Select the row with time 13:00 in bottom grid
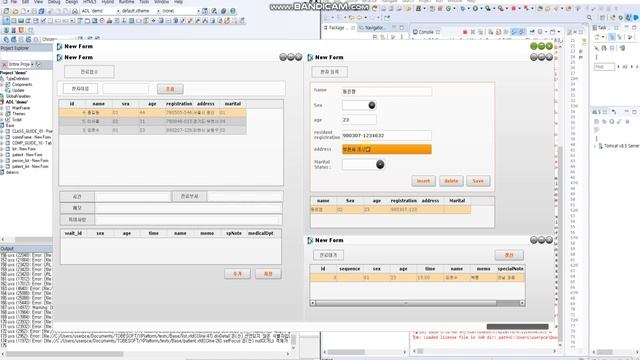Viewport: 640px width, 360px height. pos(417,278)
